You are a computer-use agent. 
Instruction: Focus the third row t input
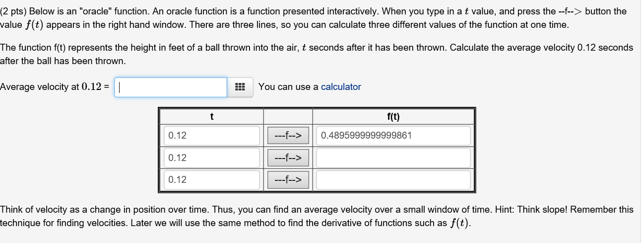(212, 179)
